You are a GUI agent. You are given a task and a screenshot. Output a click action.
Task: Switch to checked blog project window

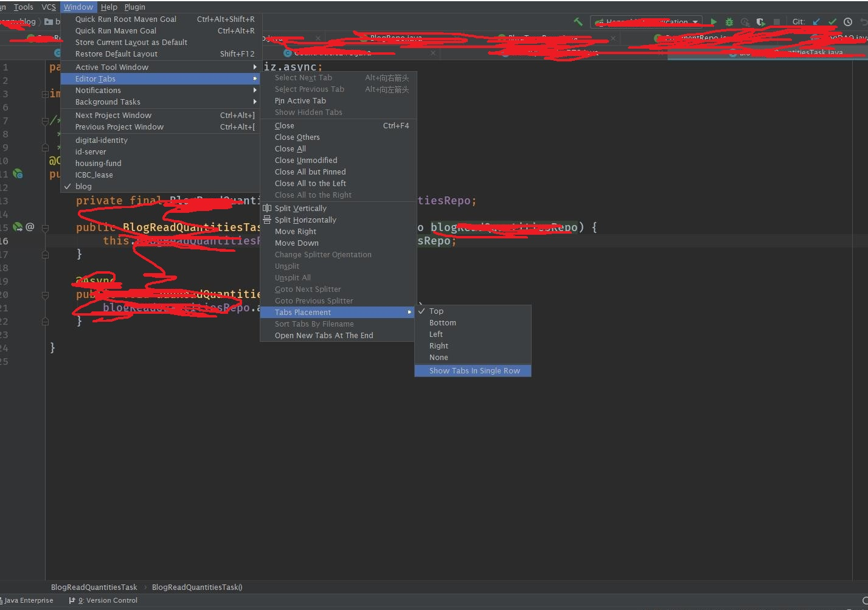[x=161, y=186]
